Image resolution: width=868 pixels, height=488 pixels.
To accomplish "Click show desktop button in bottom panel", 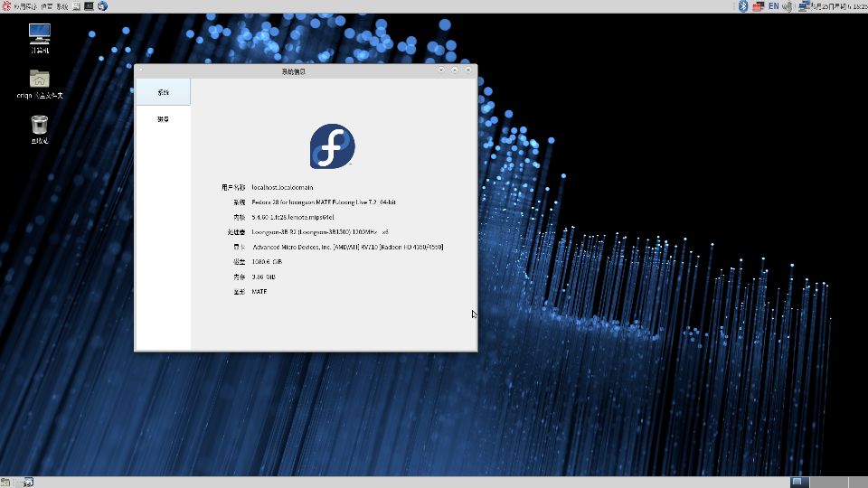I will tap(5, 483).
